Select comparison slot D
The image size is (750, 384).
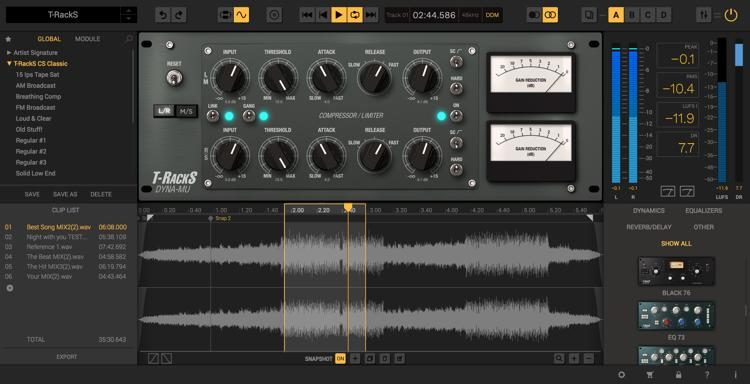click(x=663, y=15)
